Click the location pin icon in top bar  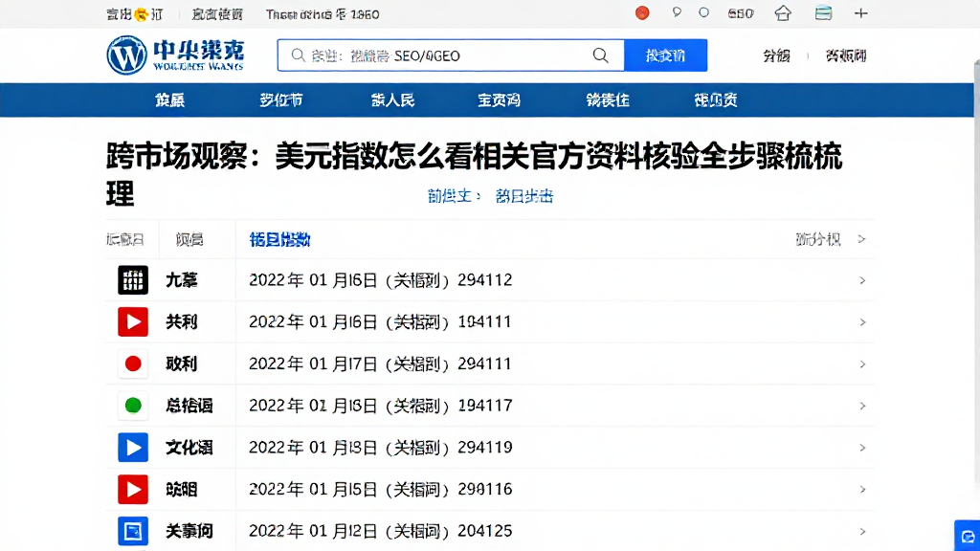tap(677, 12)
